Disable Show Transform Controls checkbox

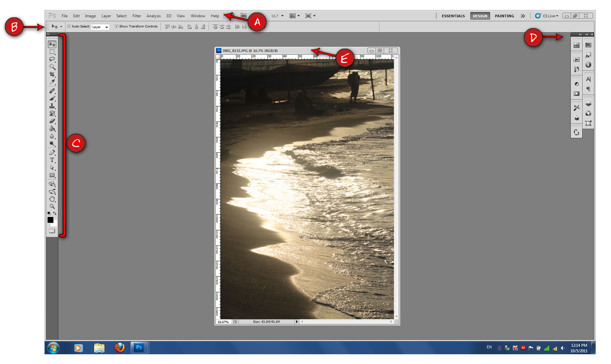[117, 26]
